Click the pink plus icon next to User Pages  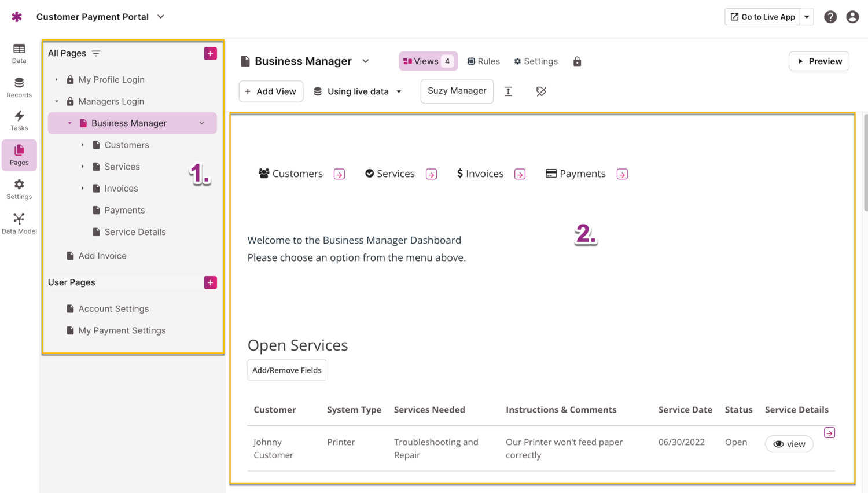click(210, 282)
